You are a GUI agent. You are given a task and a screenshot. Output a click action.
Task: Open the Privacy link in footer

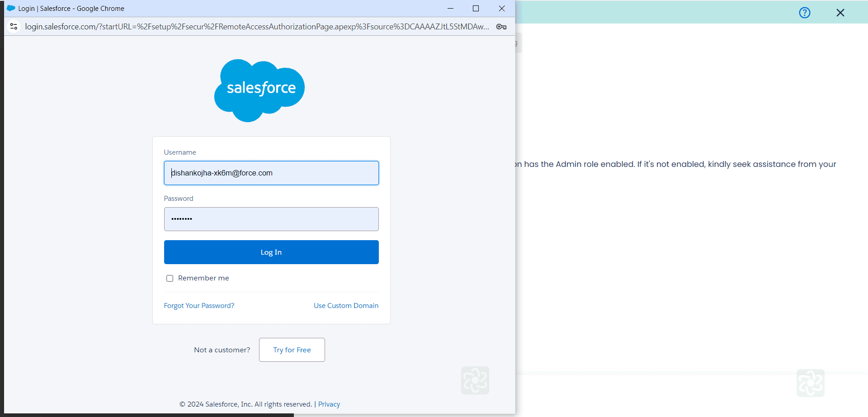pos(329,404)
